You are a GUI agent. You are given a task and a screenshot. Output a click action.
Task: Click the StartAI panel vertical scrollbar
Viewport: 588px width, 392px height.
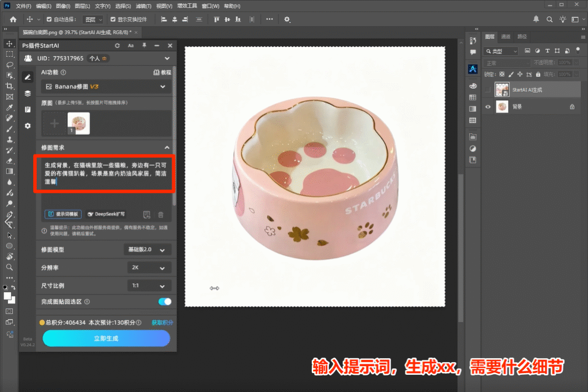(x=174, y=137)
